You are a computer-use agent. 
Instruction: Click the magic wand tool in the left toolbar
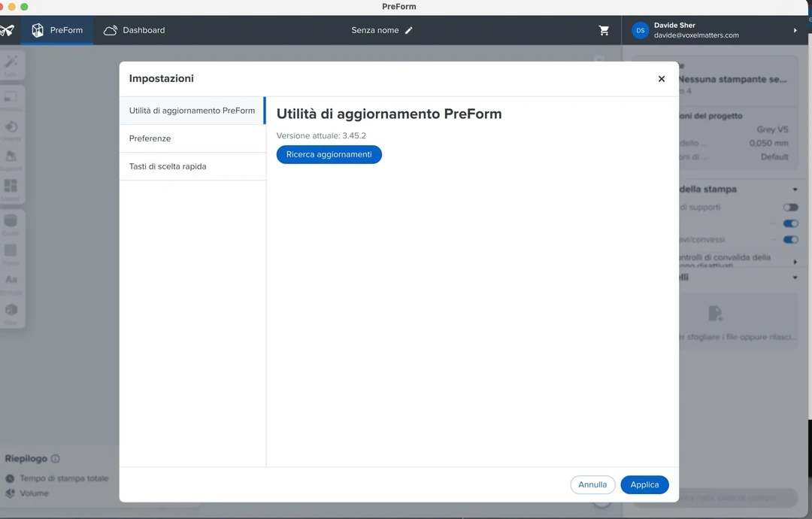[11, 62]
